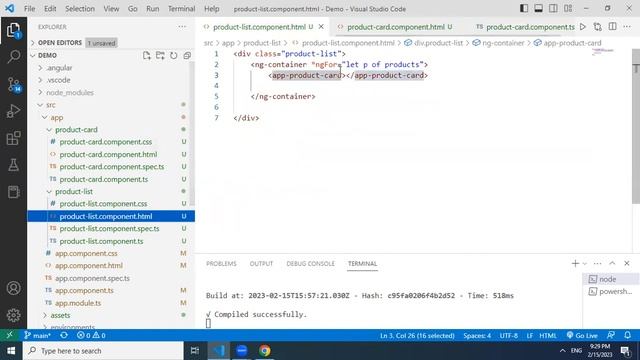Collapse all folders in Explorer
The image size is (640, 360).
[187, 56]
